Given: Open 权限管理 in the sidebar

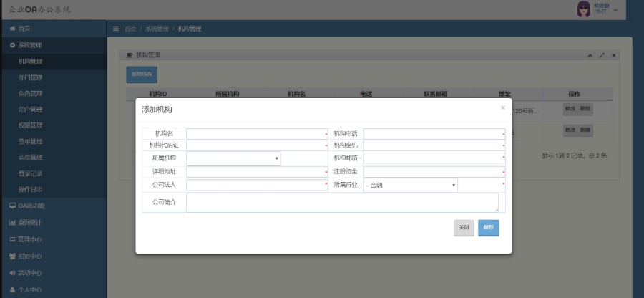Looking at the screenshot, I should click(x=54, y=125).
